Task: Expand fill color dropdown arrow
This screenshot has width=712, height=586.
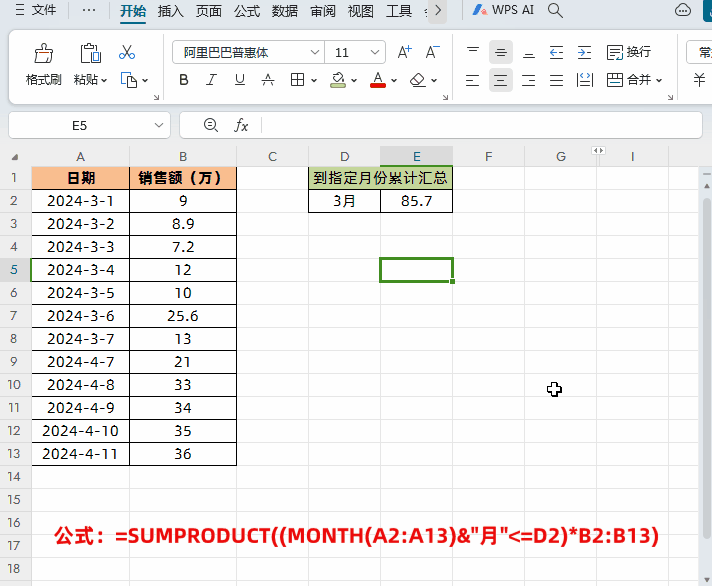Action: coord(354,80)
